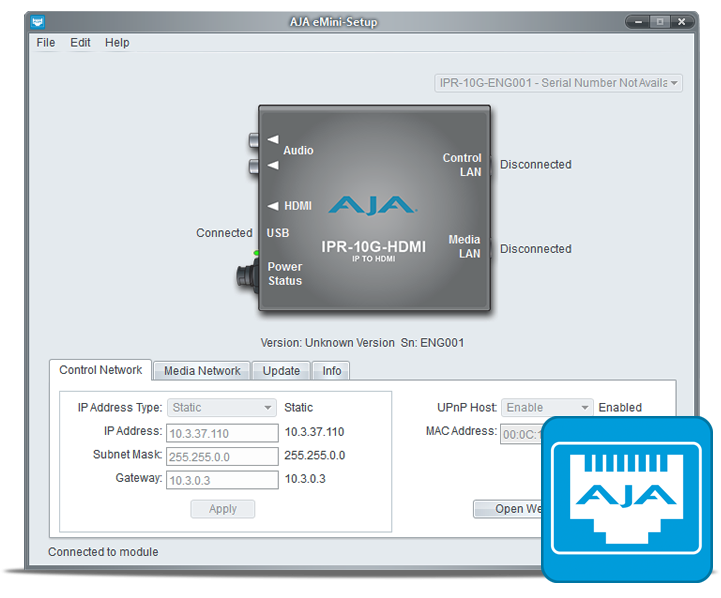Image resolution: width=721 pixels, height=598 pixels.
Task: Click the Media LAN label on device
Action: (x=464, y=246)
